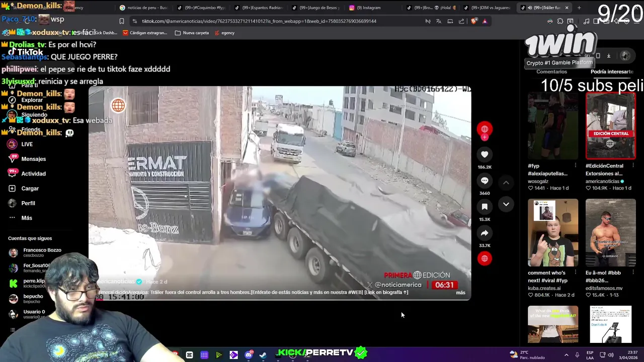Image resolution: width=644 pixels, height=362 pixels.
Task: Switch to the 'Juego de Besos' browser tab
Action: click(x=316, y=8)
